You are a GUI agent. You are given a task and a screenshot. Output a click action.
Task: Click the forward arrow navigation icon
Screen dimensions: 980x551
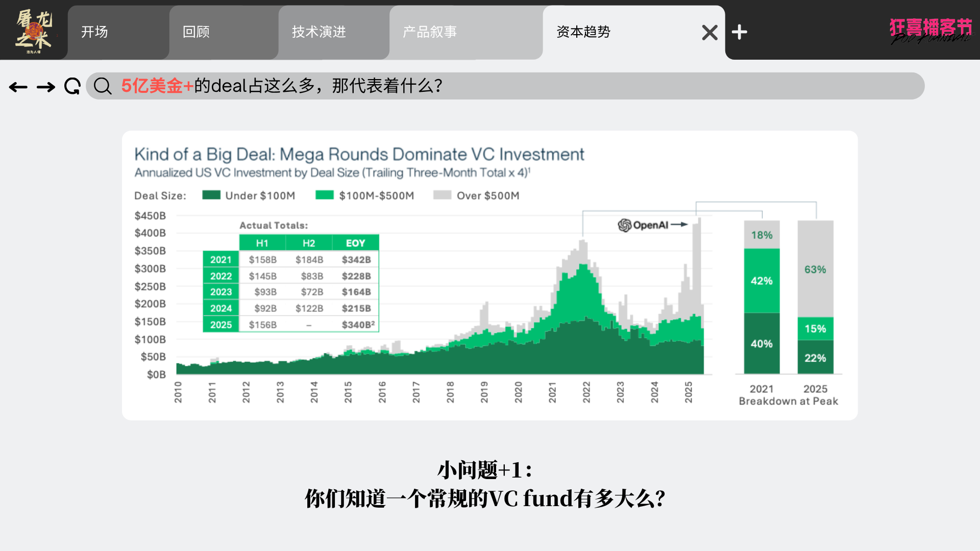point(46,87)
